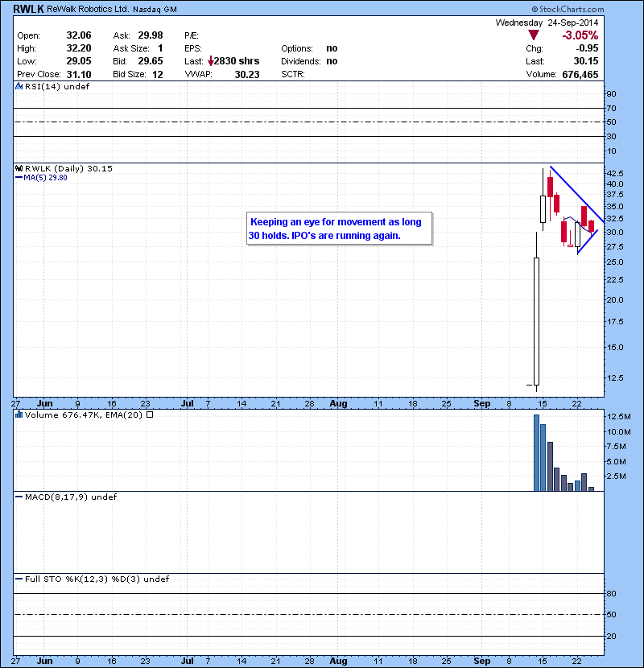Click the Low value 29.05
This screenshot has height=668, width=644.
79,61
